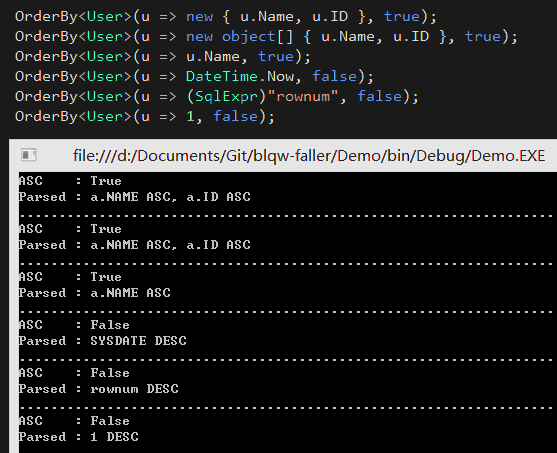Image resolution: width=557 pixels, height=453 pixels.
Task: Click the ASC False line above SYSDATE
Action: pos(74,325)
